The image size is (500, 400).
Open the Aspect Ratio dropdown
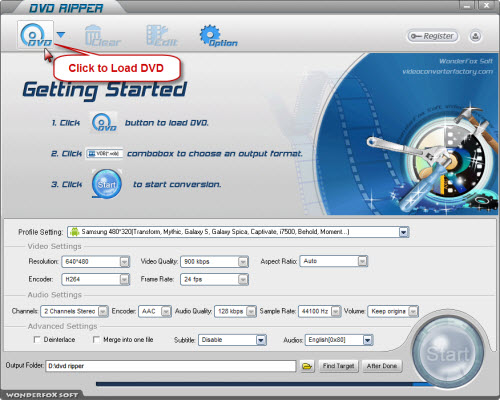pos(362,261)
